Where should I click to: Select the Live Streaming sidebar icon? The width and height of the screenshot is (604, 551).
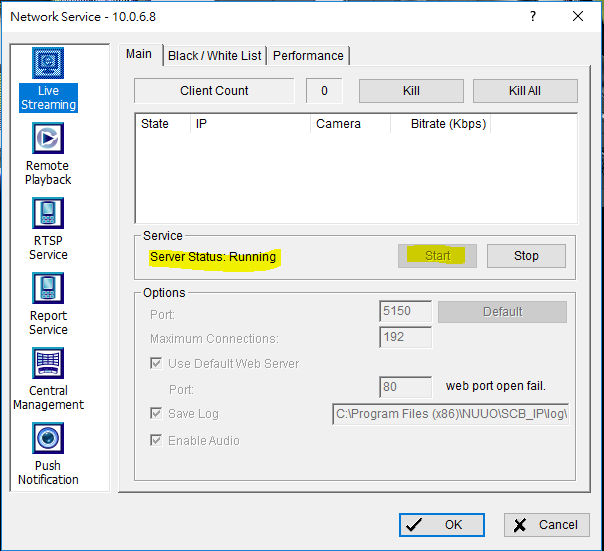click(48, 65)
